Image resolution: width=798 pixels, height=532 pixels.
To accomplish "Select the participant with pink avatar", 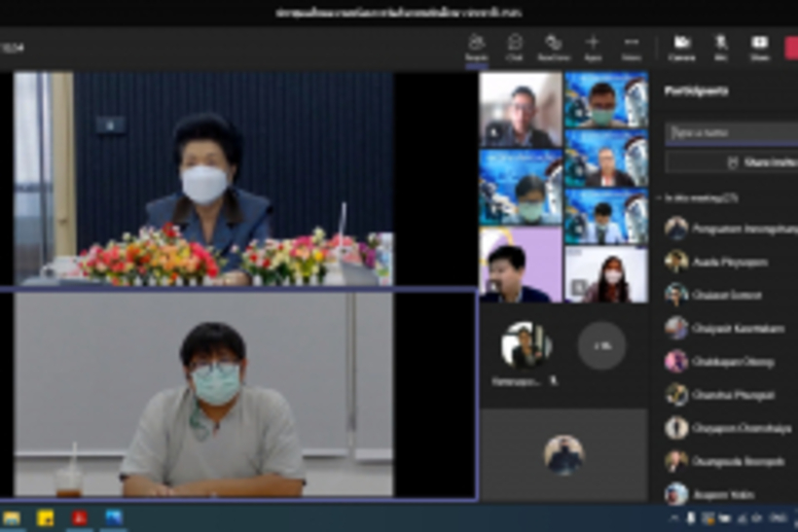I will coord(731,362).
